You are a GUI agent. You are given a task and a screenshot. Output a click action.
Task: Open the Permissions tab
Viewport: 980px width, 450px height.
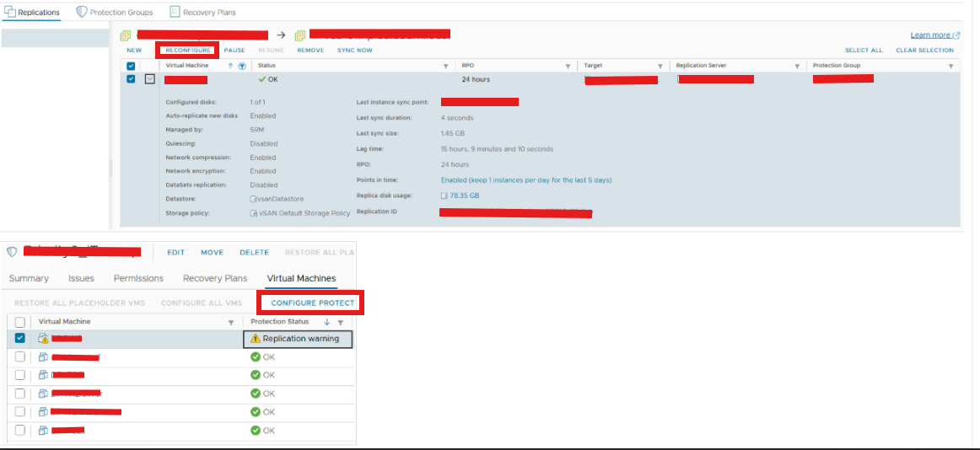(x=138, y=278)
